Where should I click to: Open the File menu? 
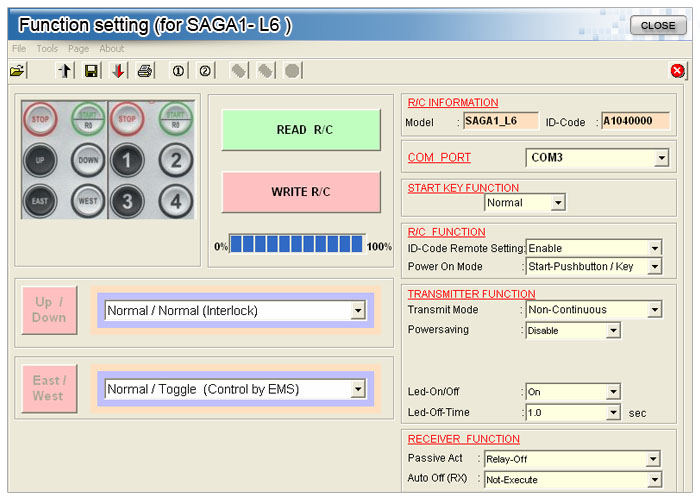(x=19, y=48)
